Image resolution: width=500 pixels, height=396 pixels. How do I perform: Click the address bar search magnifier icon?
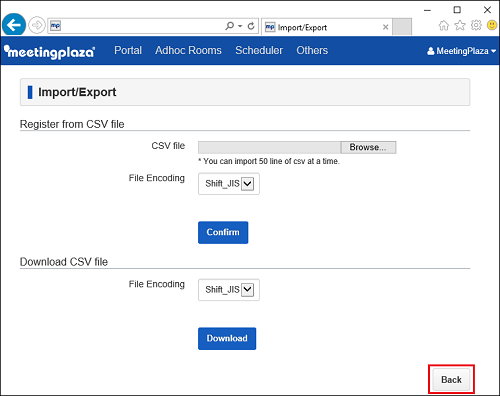[x=229, y=26]
